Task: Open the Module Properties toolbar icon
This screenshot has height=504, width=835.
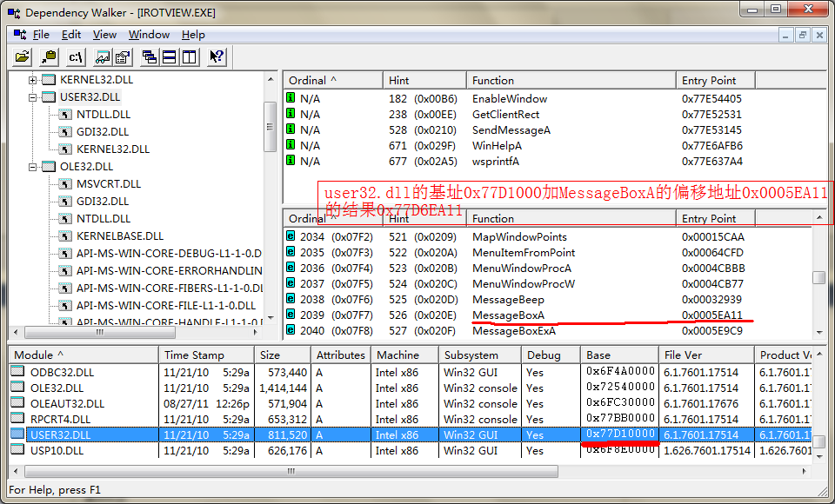Action: point(123,56)
